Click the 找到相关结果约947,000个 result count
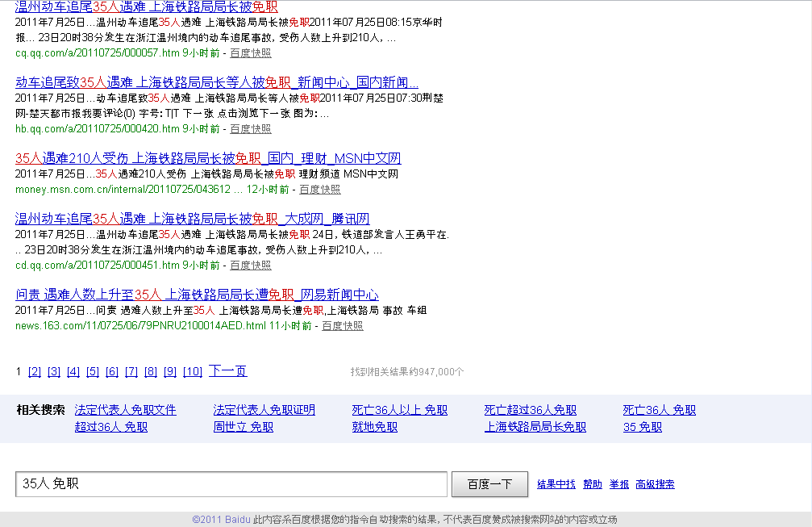Screen dimensions: 812x527 pyautogui.click(x=407, y=371)
